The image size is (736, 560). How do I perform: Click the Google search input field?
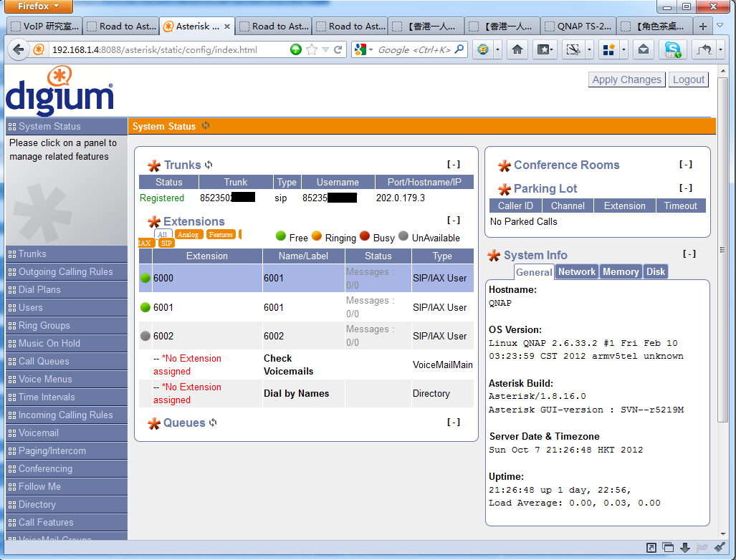click(x=414, y=49)
